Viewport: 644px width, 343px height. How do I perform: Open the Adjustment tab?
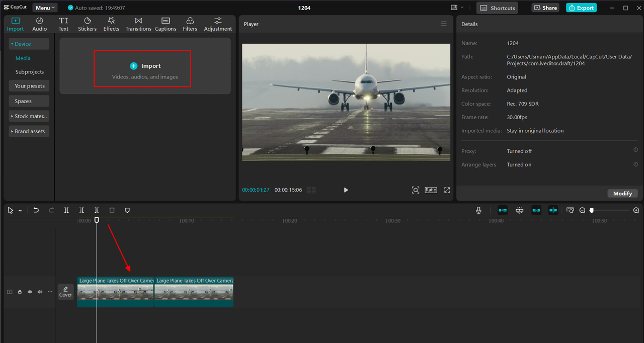coord(218,24)
